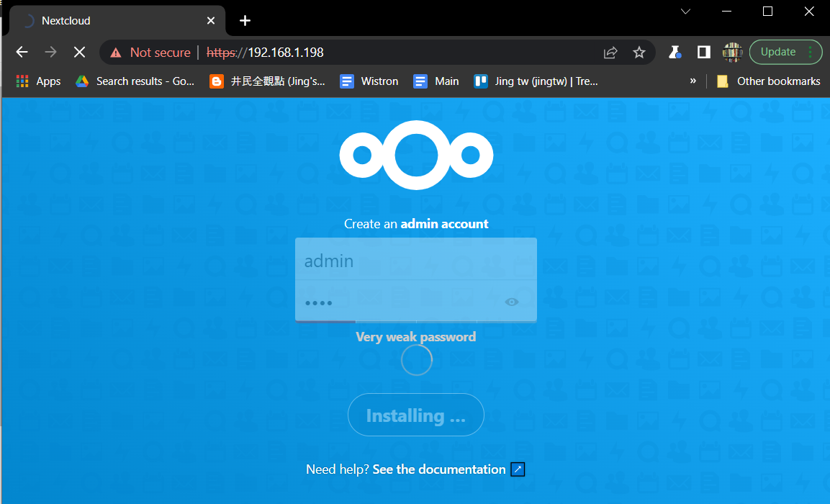Viewport: 830px width, 504px height.
Task: Open the side panel icon
Action: tap(703, 52)
